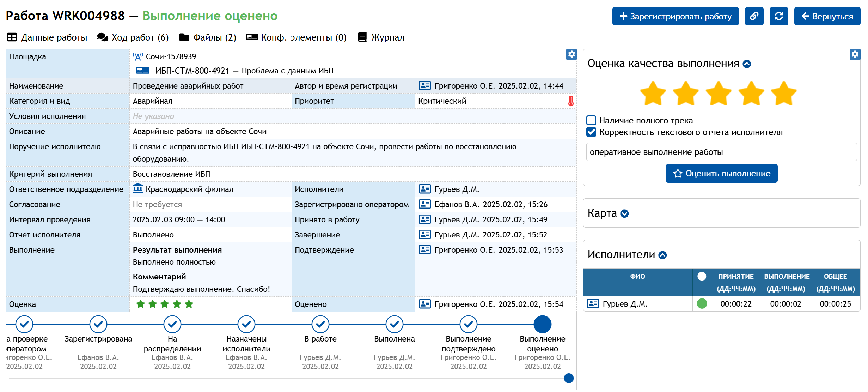Collapse the Оценка качества выполнения section
Screen dimensions: 868x392
pos(747,64)
